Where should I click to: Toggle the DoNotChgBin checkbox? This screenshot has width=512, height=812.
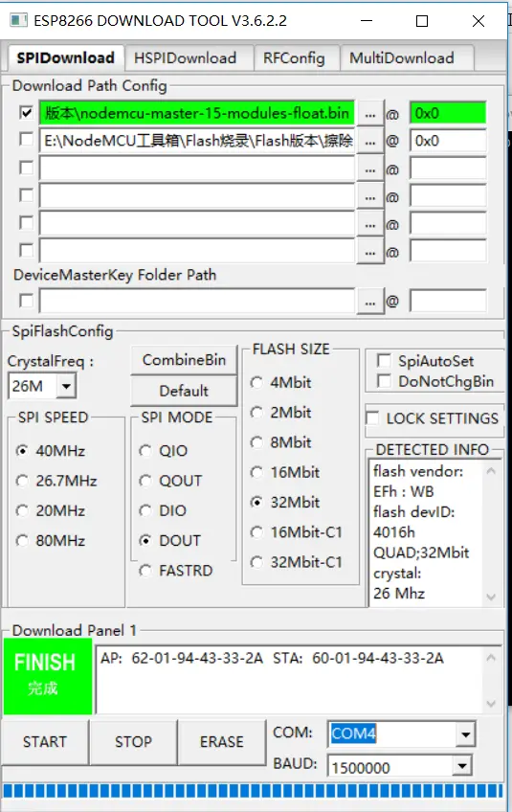pos(384,381)
